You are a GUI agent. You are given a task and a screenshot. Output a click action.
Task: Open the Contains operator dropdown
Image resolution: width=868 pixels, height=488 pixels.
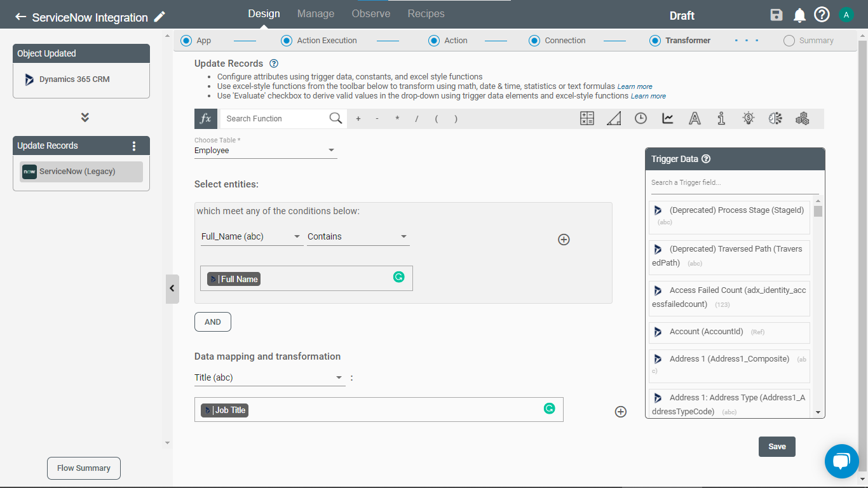tap(358, 237)
